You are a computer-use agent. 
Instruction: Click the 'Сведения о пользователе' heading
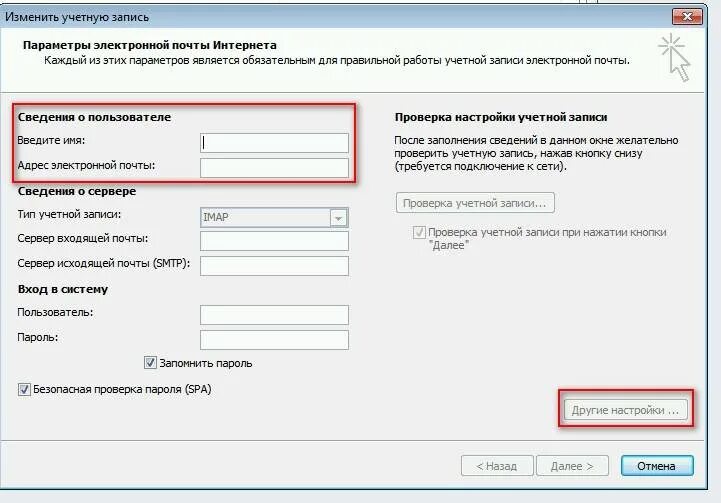point(94,117)
